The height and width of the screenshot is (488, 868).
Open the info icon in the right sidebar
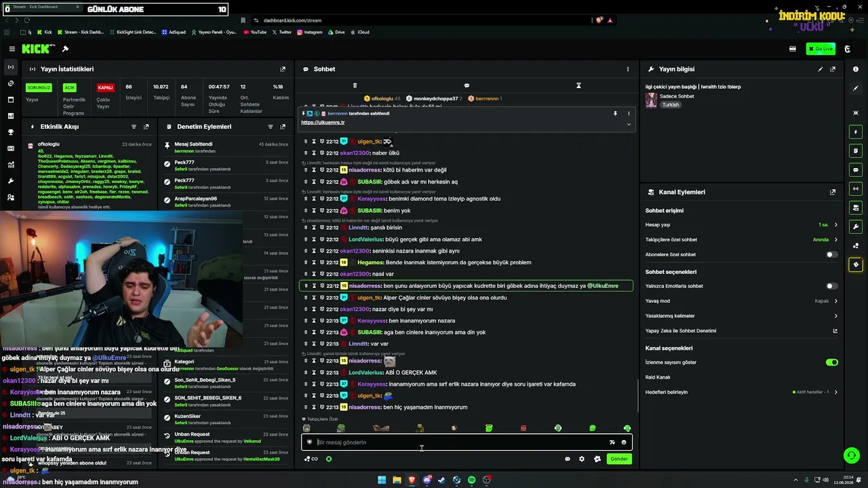[856, 69]
